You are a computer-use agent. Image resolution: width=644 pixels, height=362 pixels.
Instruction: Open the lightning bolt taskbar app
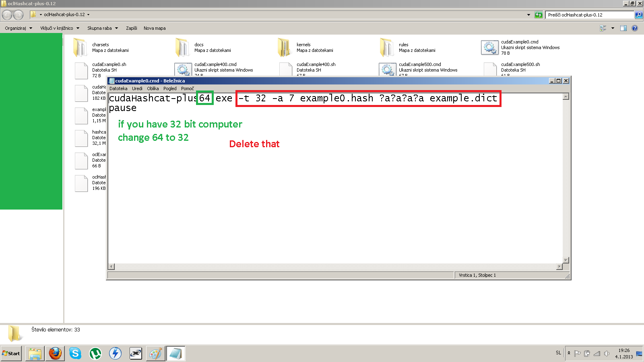116,354
